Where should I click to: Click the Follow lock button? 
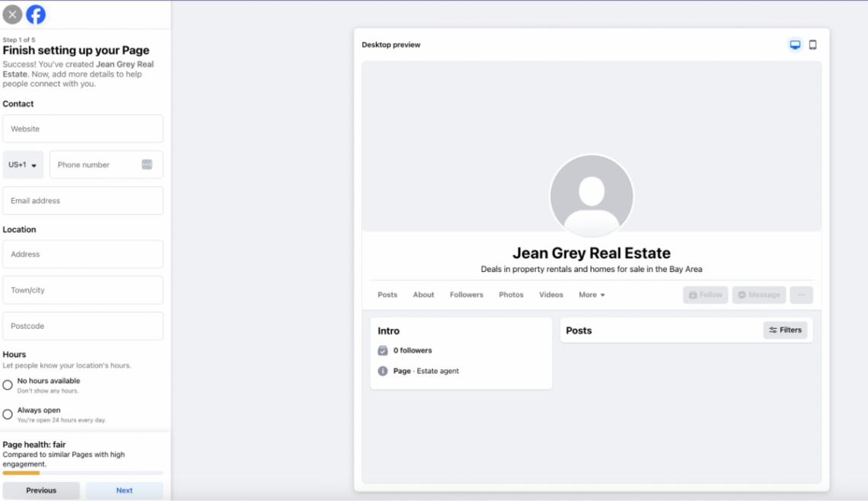(704, 295)
